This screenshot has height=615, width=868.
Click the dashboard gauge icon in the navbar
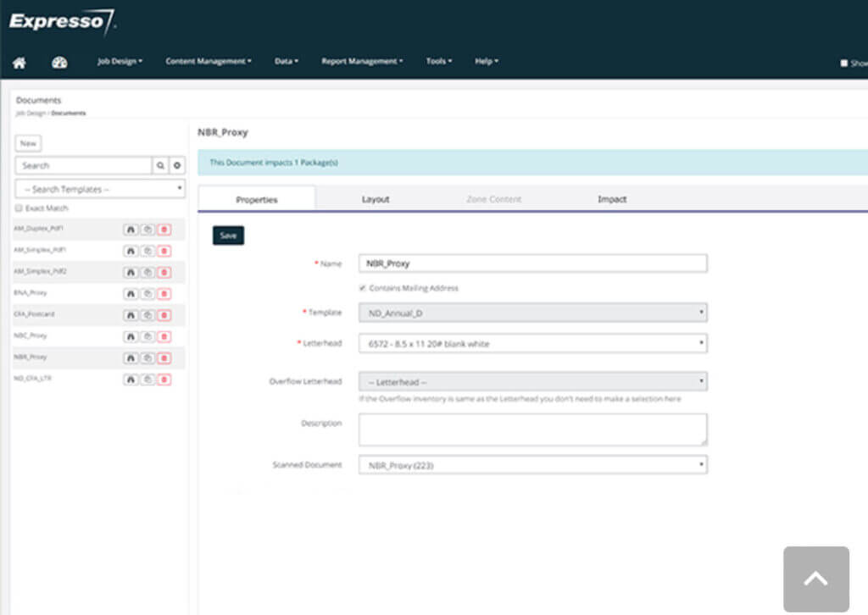pyautogui.click(x=58, y=61)
